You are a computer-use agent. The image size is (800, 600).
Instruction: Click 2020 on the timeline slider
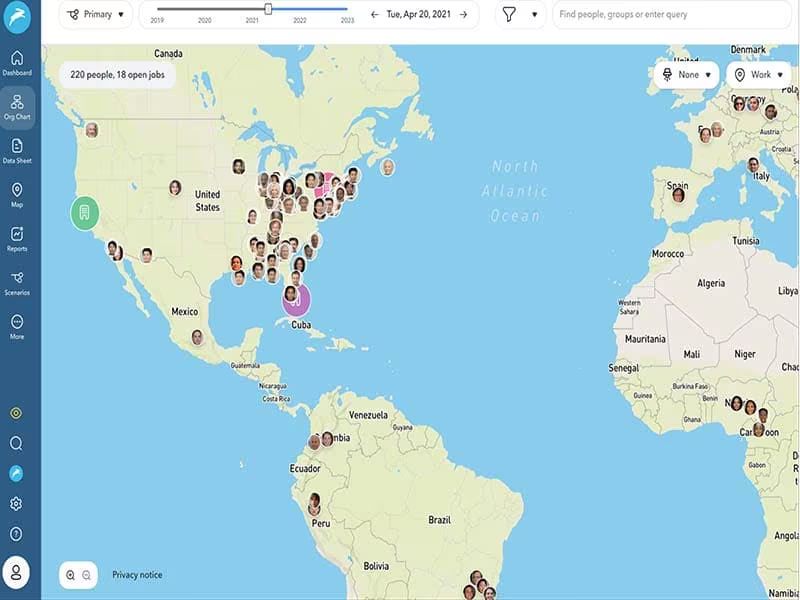pyautogui.click(x=205, y=20)
